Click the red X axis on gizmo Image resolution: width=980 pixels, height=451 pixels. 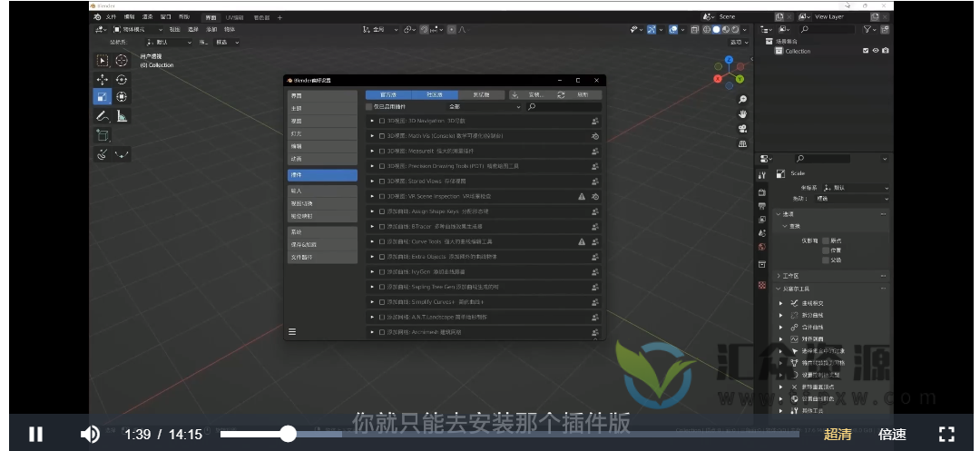718,79
